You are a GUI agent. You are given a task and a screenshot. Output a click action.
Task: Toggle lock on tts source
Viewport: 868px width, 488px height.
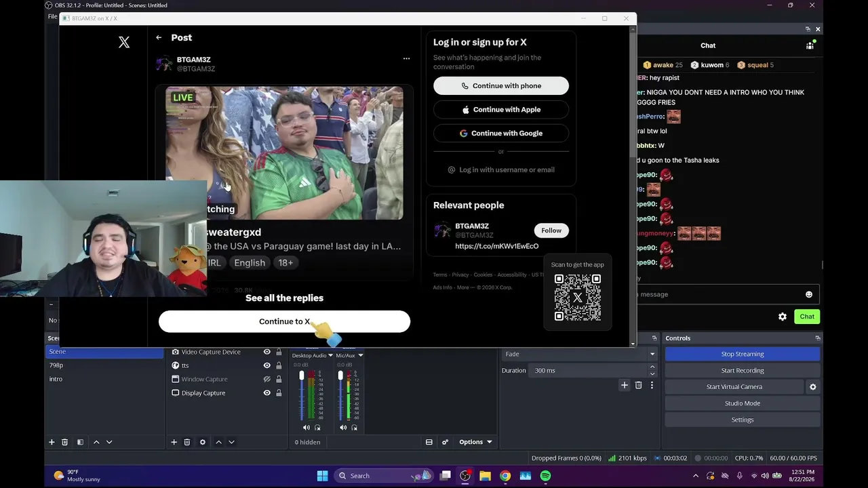pos(279,365)
